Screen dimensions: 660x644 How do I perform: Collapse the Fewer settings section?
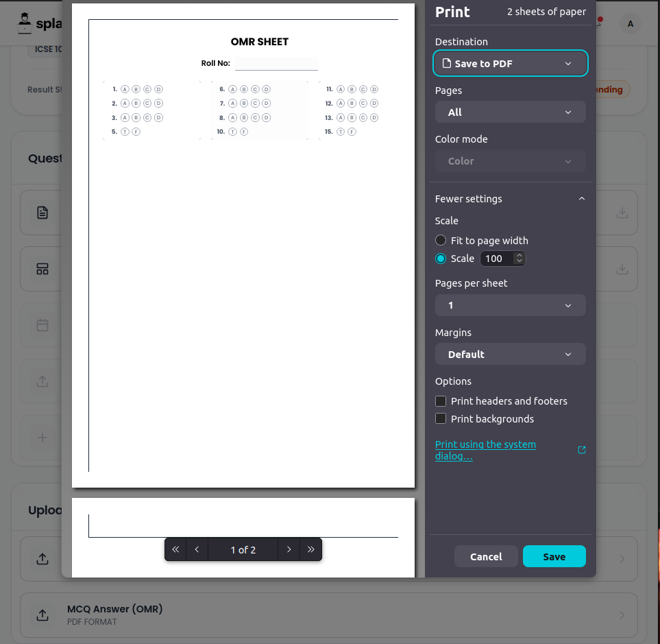tap(510, 199)
